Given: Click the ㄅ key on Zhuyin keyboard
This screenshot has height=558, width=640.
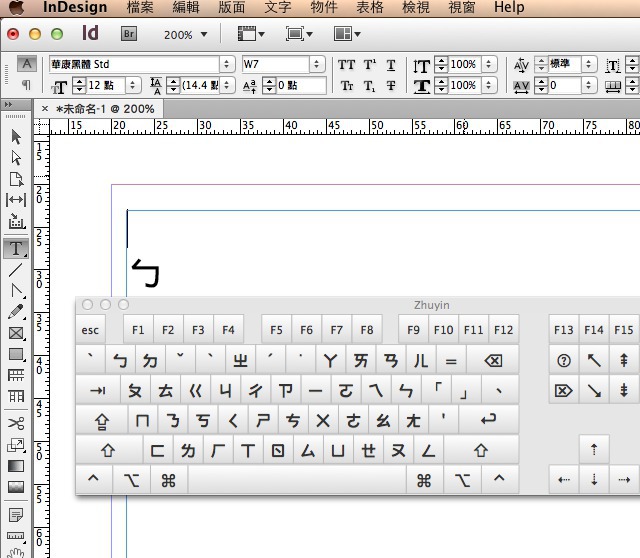Looking at the screenshot, I should 120,360.
